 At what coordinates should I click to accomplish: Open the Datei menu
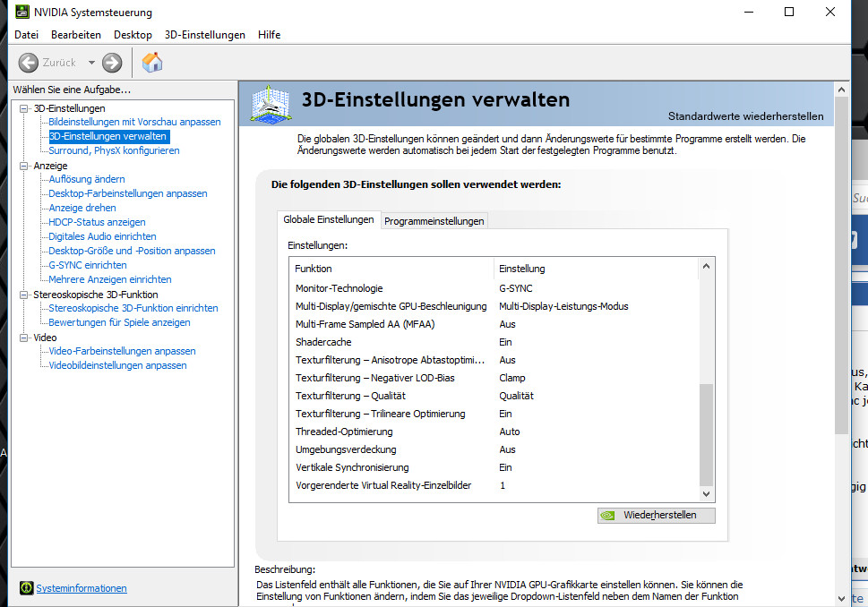[27, 34]
